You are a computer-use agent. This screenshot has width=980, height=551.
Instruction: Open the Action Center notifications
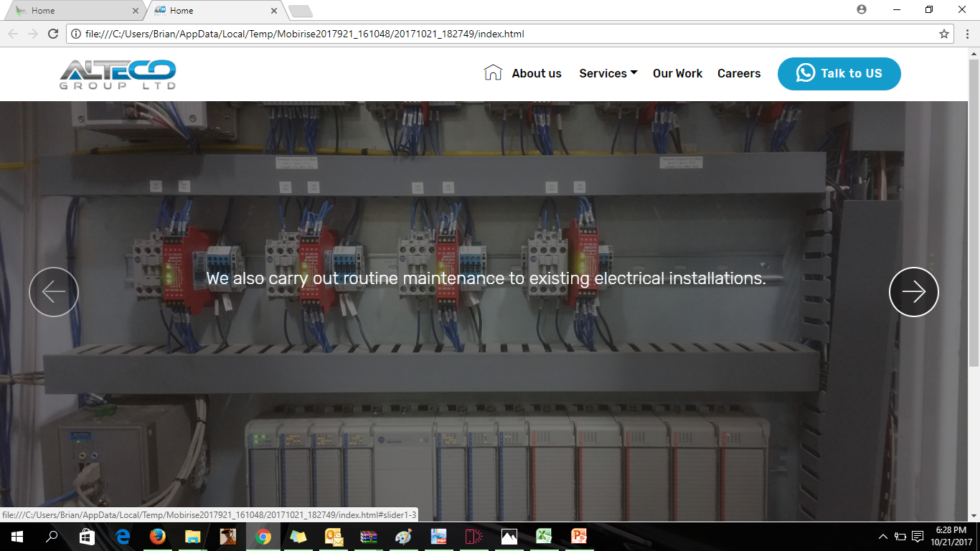point(918,537)
